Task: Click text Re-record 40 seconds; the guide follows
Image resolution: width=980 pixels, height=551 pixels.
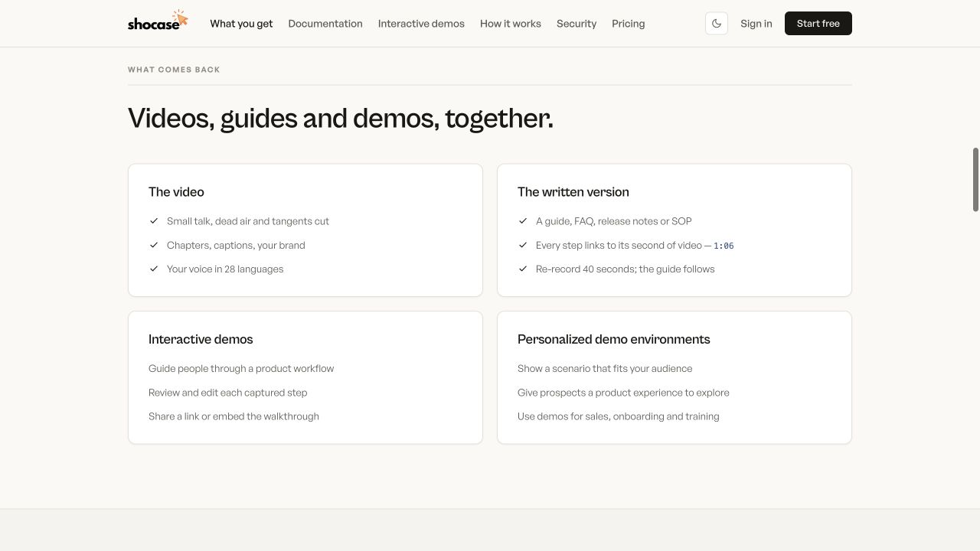Action: 626,269
